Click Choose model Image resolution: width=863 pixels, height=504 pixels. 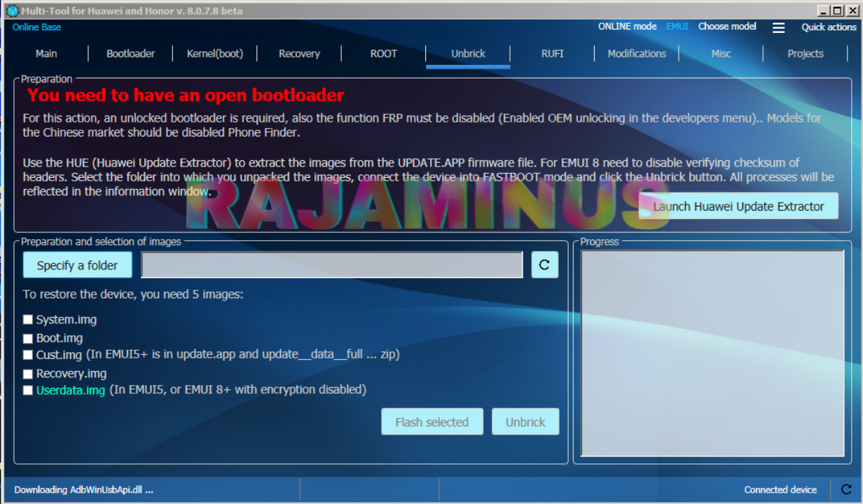click(727, 27)
